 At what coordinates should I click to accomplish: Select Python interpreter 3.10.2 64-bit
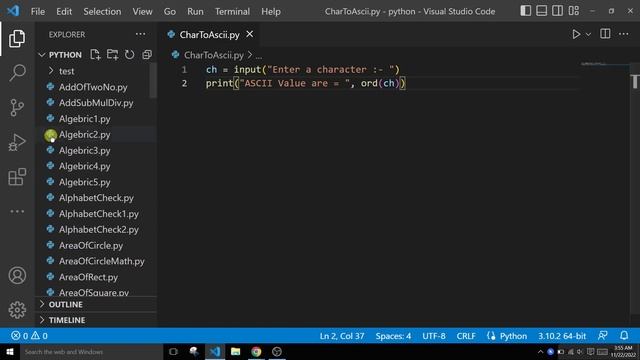[x=562, y=336]
